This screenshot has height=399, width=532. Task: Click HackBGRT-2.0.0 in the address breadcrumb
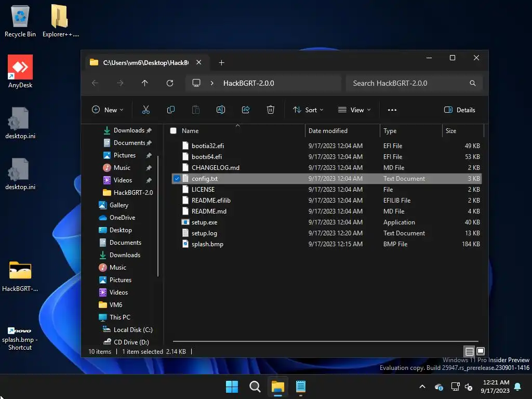(x=249, y=83)
